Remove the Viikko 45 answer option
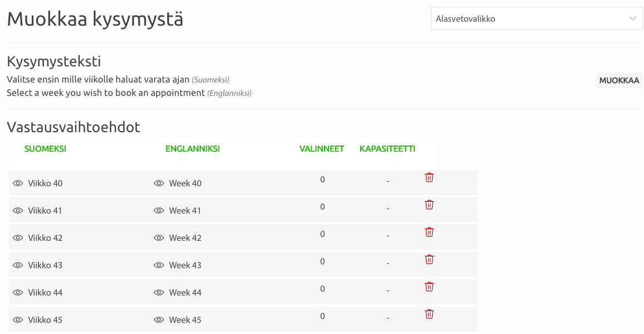Viewport: 644px width, 334px height. click(429, 314)
